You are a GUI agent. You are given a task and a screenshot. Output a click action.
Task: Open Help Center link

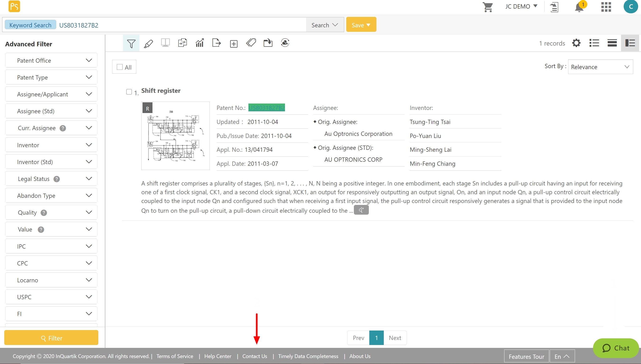(218, 356)
